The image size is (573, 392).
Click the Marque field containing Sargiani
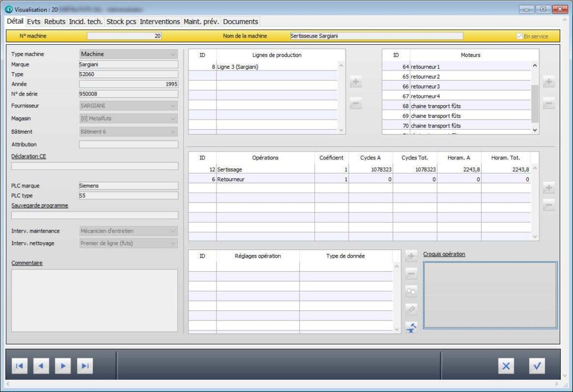click(x=129, y=64)
